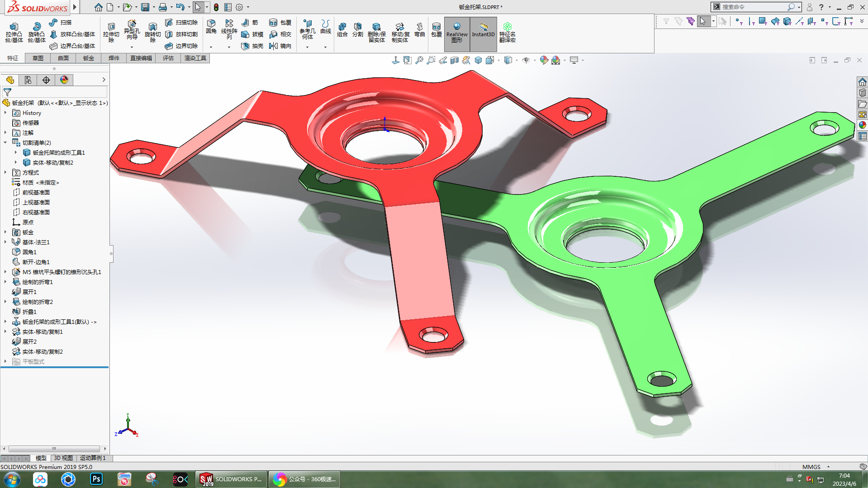Click the Delete/Keep Body (删除/保留实体) tool
This screenshot has height=488, width=868.
[x=376, y=32]
